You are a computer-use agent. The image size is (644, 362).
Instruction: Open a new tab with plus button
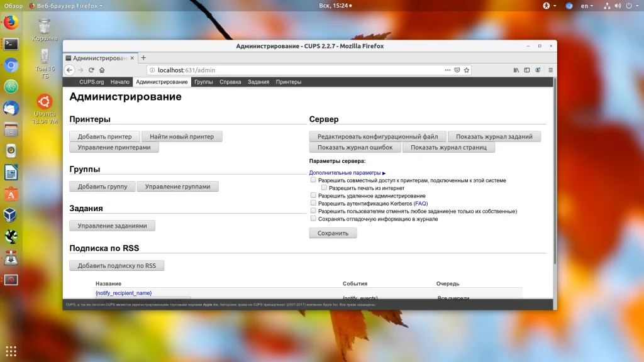(x=143, y=58)
